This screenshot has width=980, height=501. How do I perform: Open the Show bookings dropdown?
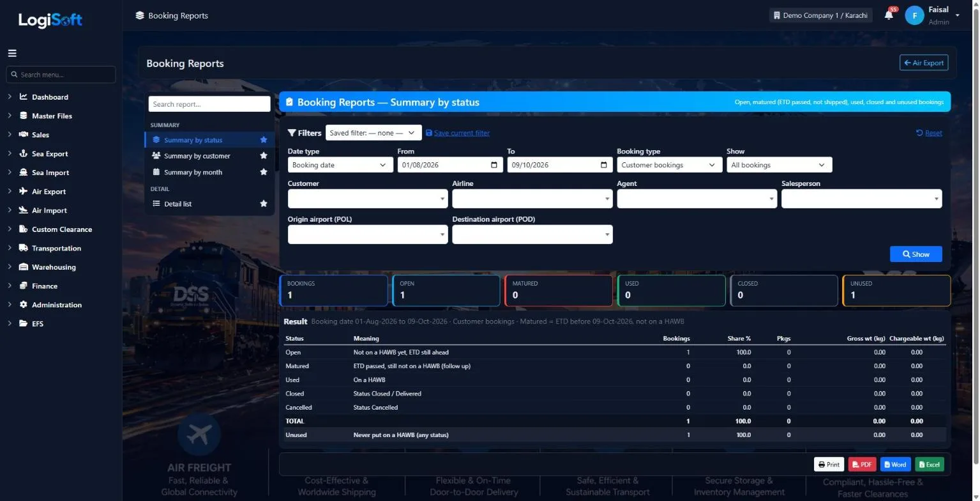780,165
